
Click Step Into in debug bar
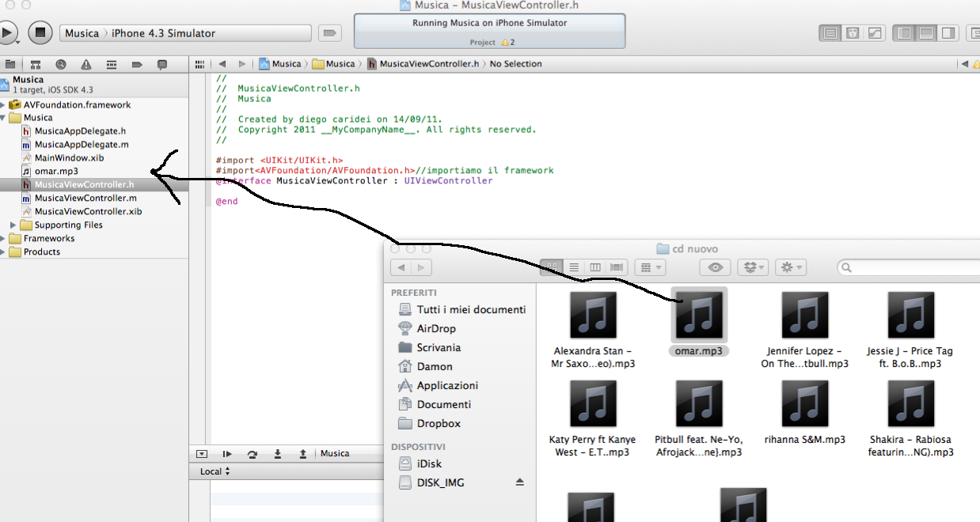click(278, 454)
